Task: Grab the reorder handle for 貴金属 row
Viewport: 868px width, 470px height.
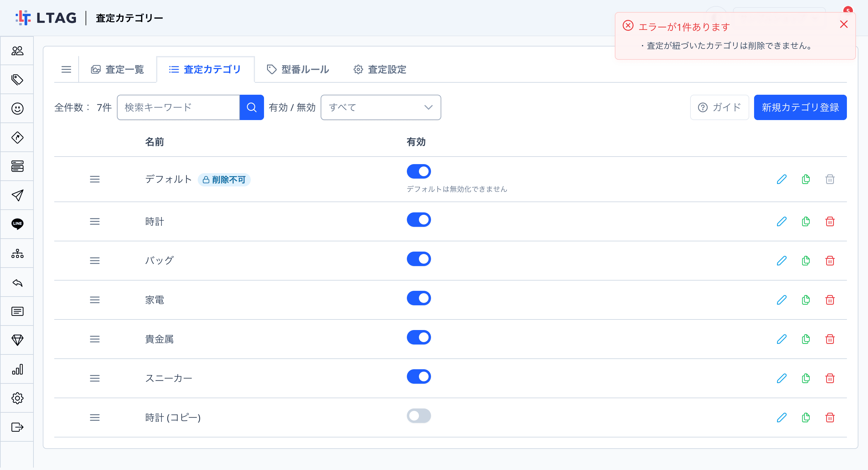Action: tap(95, 339)
